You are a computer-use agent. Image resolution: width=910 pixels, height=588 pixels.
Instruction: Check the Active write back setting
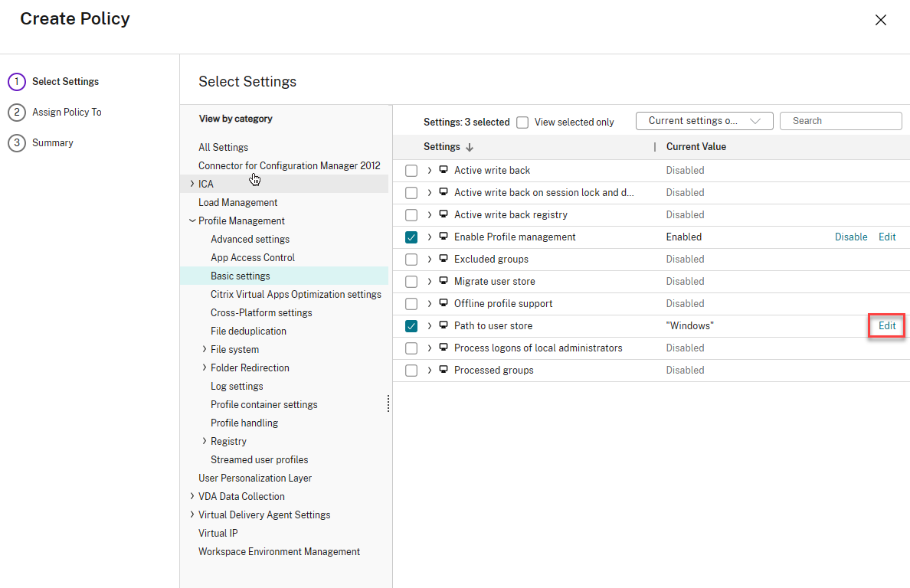click(x=411, y=171)
